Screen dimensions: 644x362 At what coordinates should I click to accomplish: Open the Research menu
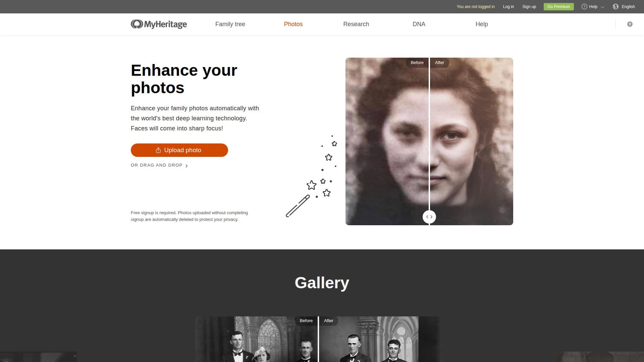[356, 24]
